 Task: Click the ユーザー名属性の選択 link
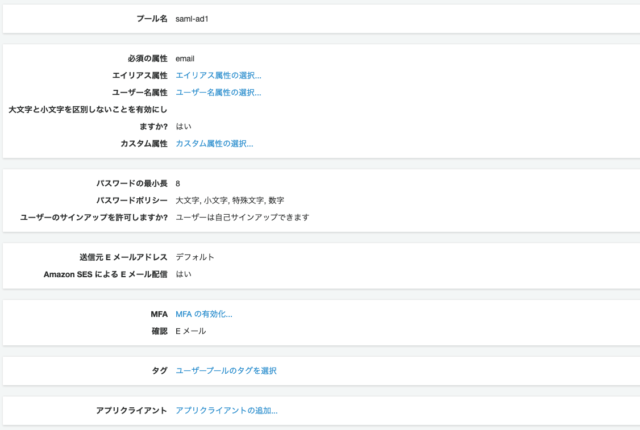218,92
